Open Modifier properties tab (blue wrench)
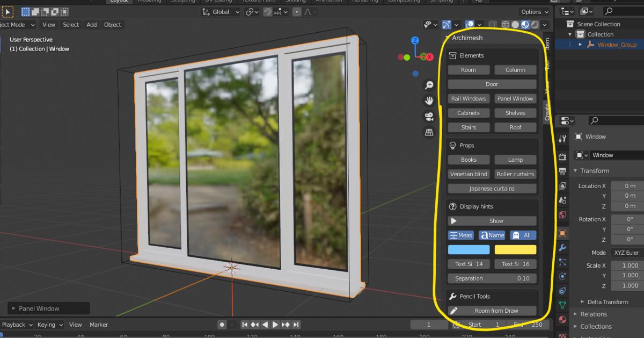The image size is (644, 338). (562, 248)
